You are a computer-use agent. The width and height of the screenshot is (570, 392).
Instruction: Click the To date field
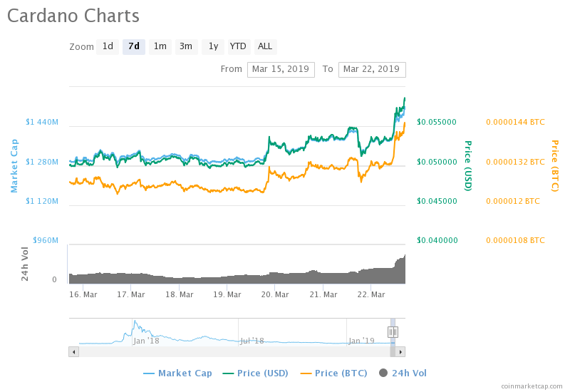372,70
